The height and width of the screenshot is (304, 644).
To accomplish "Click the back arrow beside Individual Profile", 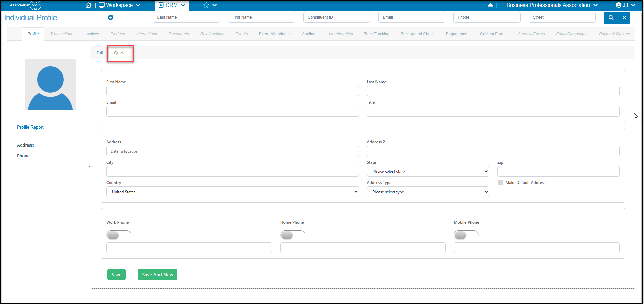I will coord(111,17).
